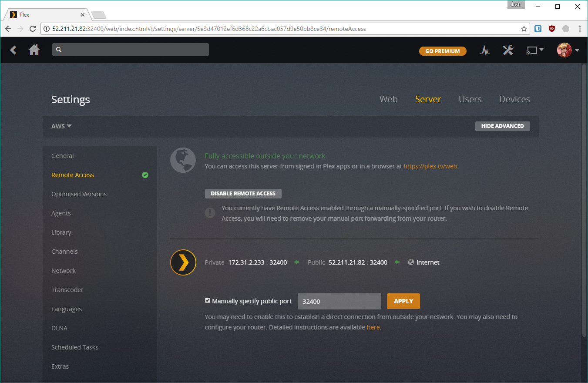
Task: Click the grey circle extension icon
Action: tap(566, 29)
